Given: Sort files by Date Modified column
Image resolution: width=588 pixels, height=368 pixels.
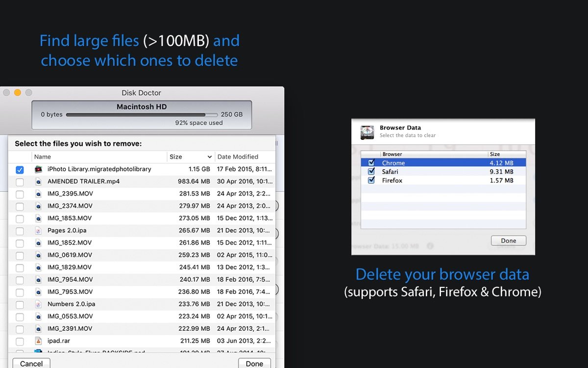Looking at the screenshot, I should [x=244, y=157].
